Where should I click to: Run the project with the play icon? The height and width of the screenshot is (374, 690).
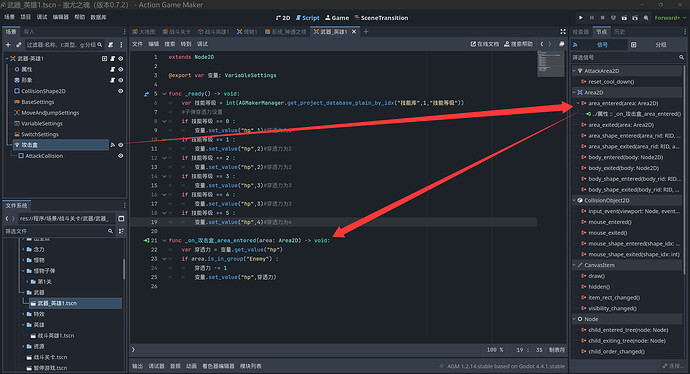pyautogui.click(x=581, y=18)
